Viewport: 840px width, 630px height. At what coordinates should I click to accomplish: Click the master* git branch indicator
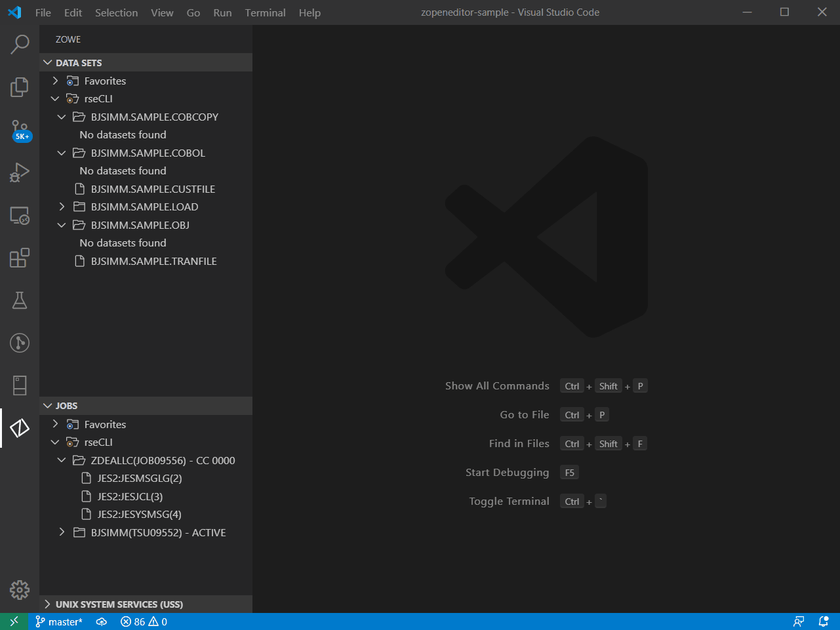[x=59, y=621]
